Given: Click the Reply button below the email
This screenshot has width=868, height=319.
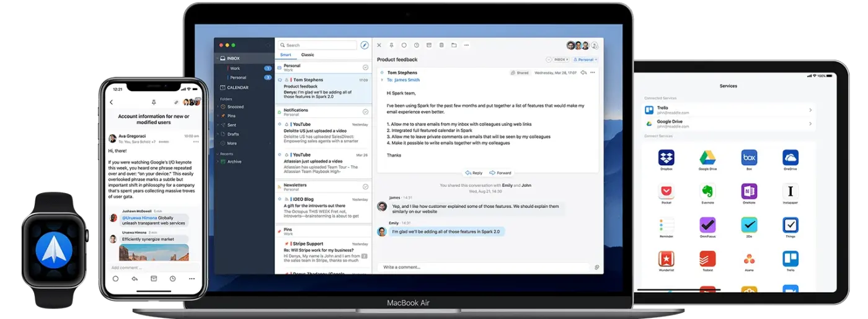Looking at the screenshot, I should [x=474, y=173].
